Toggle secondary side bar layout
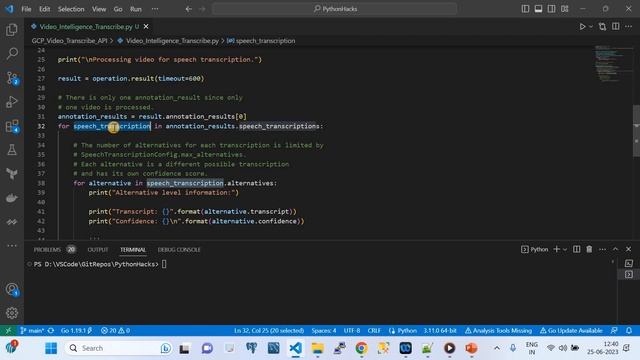The width and height of the screenshot is (640, 360). pos(551,9)
